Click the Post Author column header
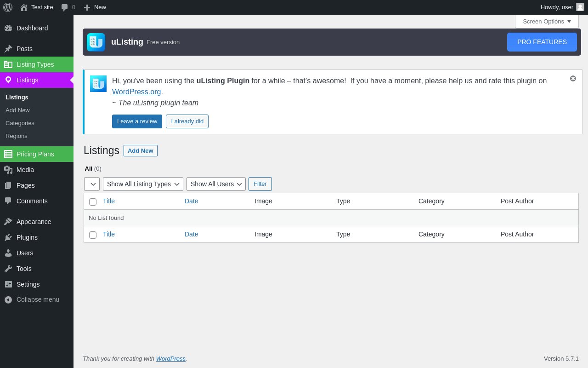The image size is (588, 368). [517, 201]
